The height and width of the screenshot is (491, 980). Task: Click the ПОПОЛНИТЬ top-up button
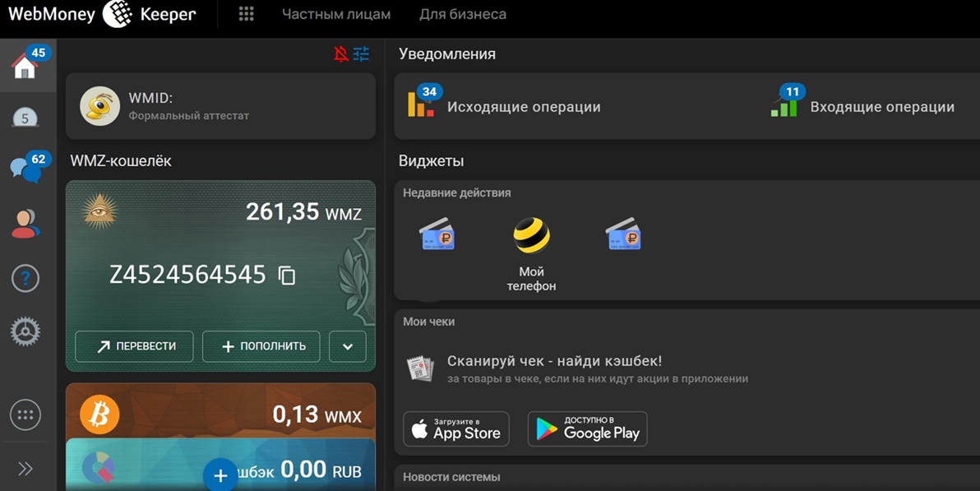[263, 346]
